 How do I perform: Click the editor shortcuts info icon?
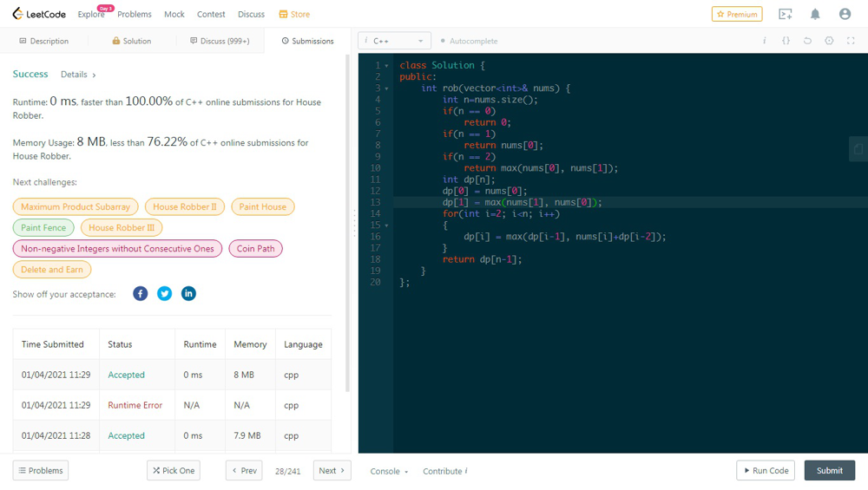[x=764, y=41]
